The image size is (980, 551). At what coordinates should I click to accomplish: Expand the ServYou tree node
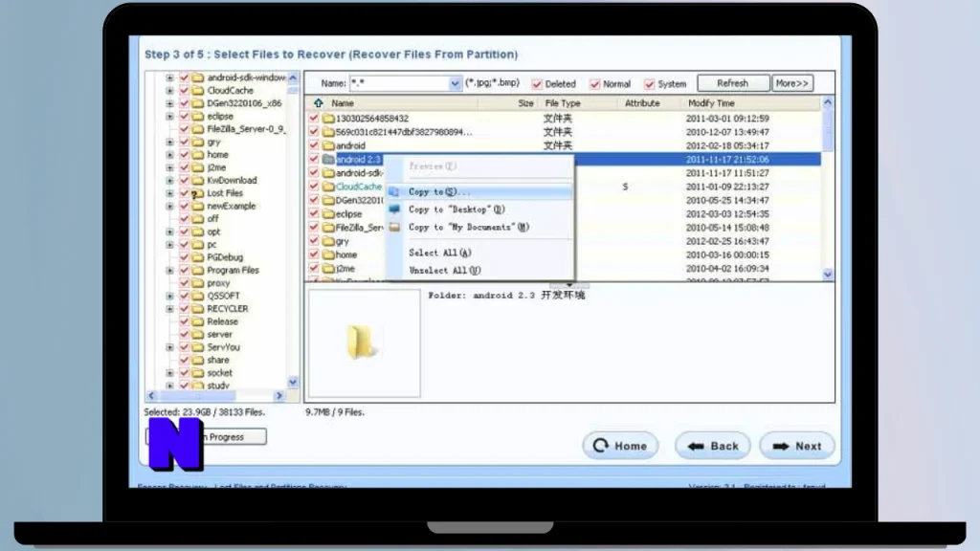pos(170,347)
